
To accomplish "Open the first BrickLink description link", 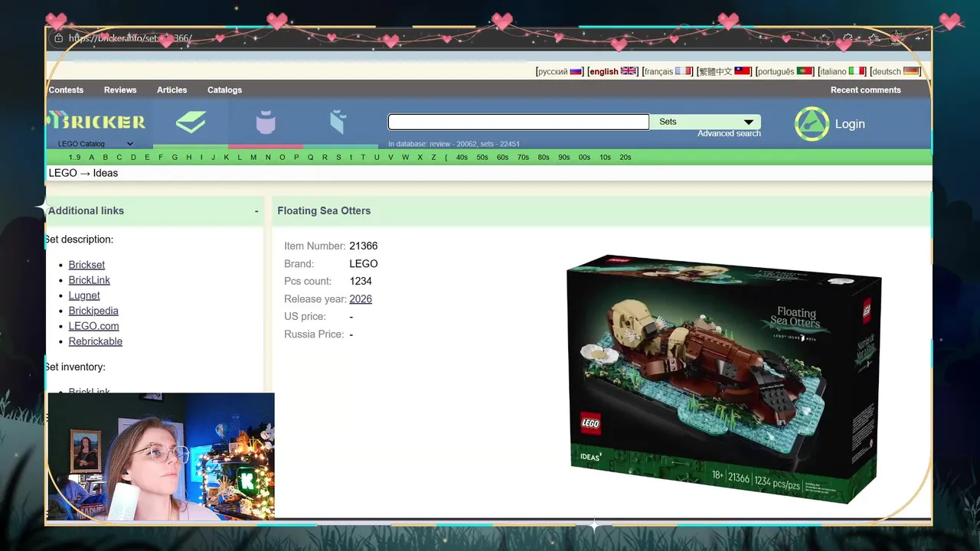I will (90, 280).
